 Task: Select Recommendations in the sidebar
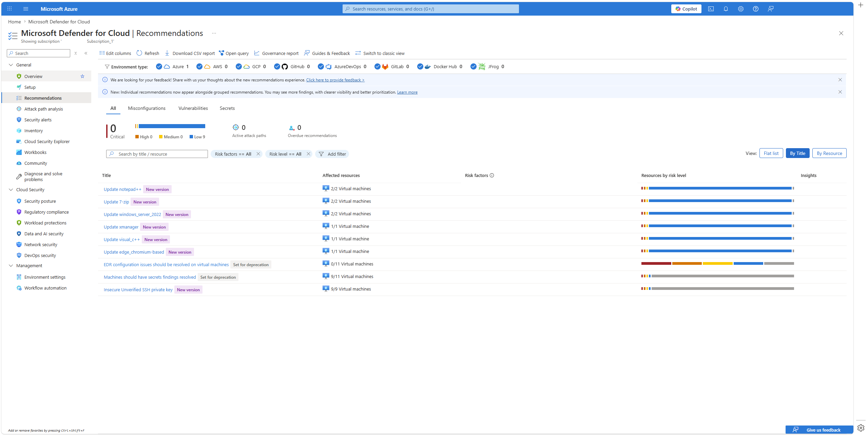tap(46, 98)
